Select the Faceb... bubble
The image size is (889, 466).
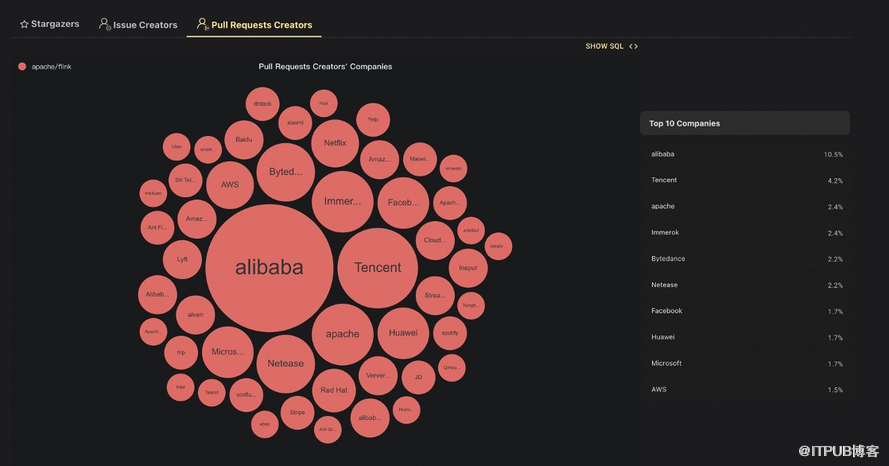[403, 202]
